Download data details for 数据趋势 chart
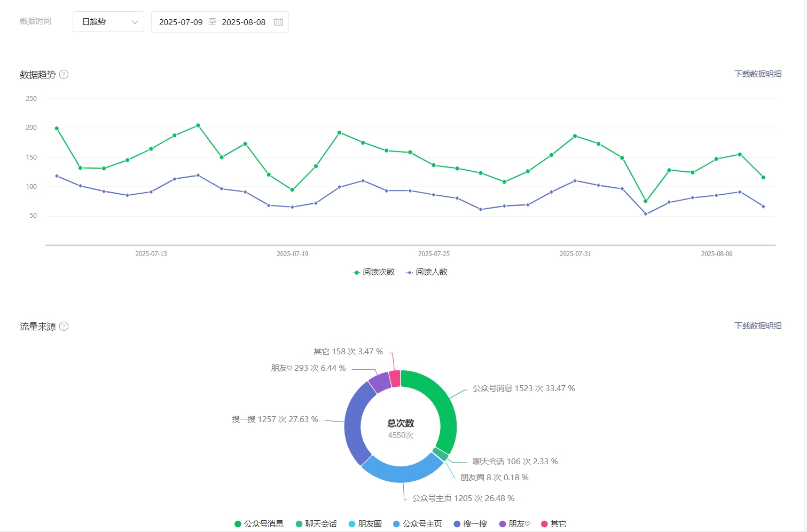Image resolution: width=807 pixels, height=532 pixels. click(x=758, y=74)
